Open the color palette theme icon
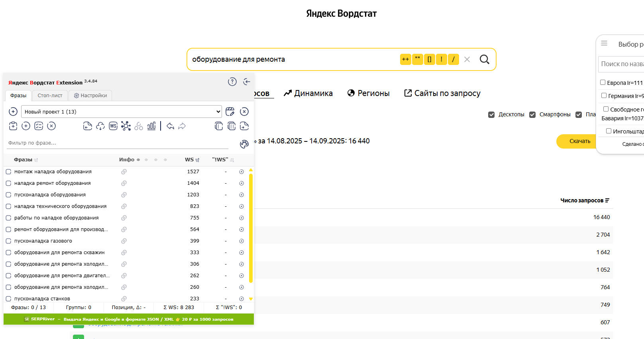Viewport: 644px width, 339px height. click(244, 144)
